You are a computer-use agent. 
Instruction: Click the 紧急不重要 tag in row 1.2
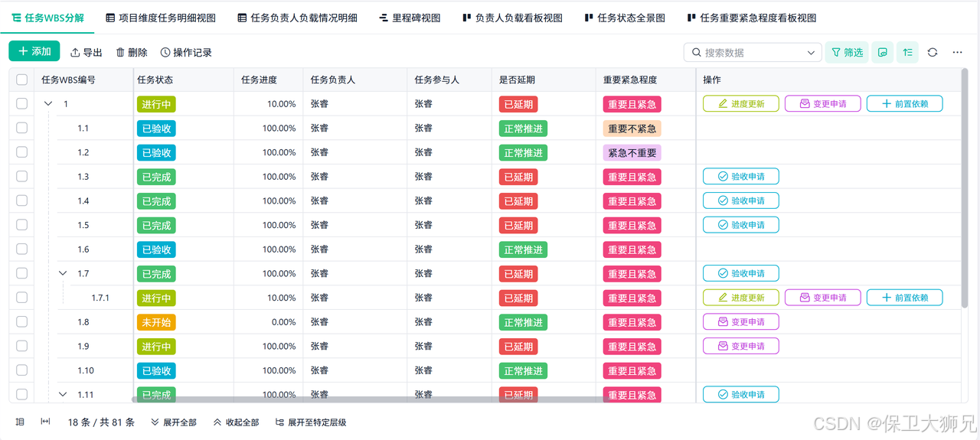tap(632, 152)
